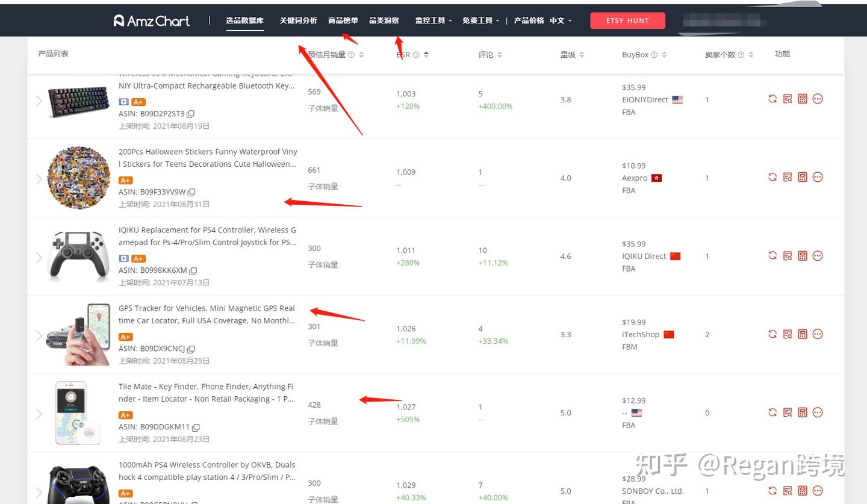The image size is (867, 504).
Task: Click video badge on EIONIY keyboard listing
Action: [123, 102]
